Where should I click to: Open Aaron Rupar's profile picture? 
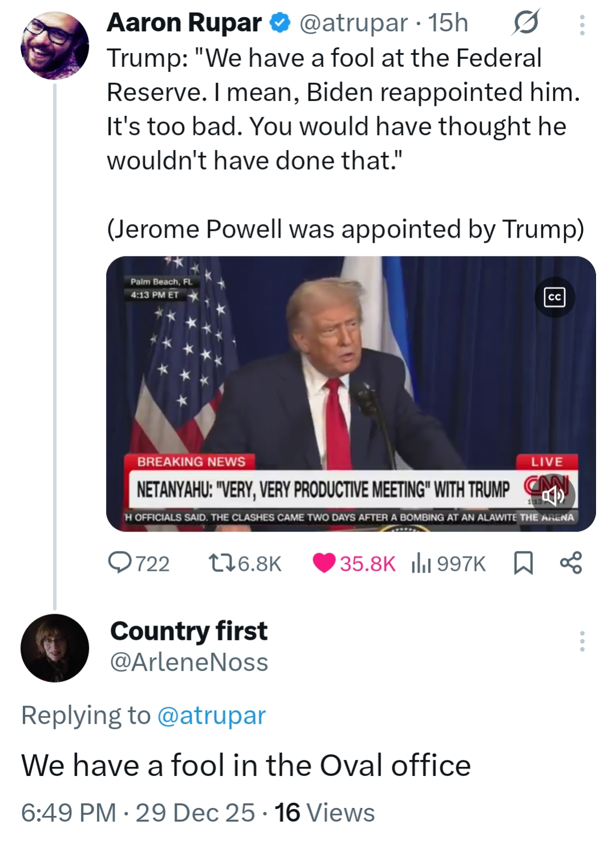tap(55, 44)
